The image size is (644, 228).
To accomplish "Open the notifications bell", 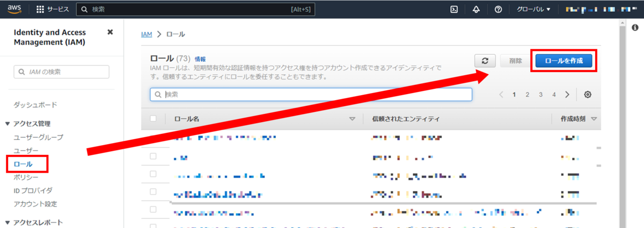I will tap(476, 9).
